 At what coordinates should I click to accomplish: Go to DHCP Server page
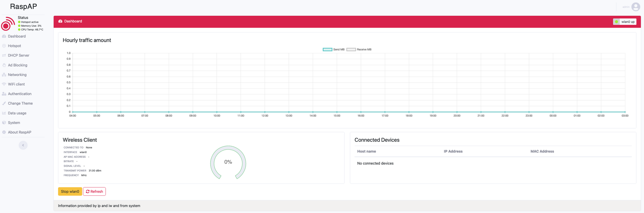coord(19,56)
